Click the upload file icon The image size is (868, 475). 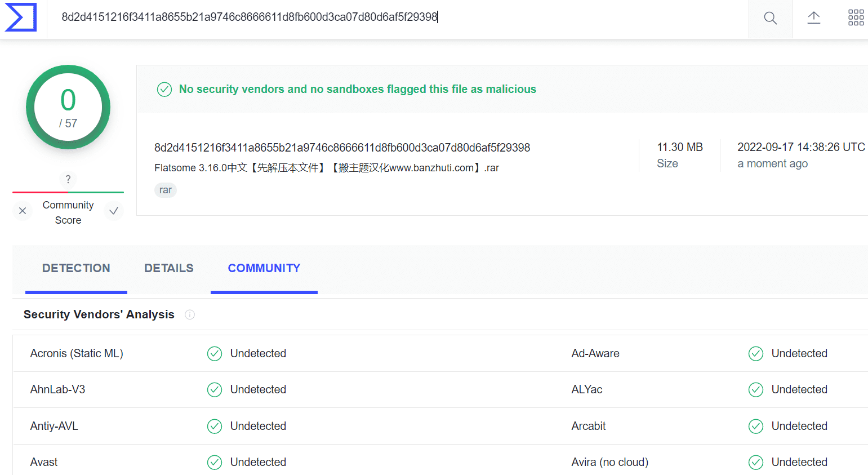click(x=813, y=18)
